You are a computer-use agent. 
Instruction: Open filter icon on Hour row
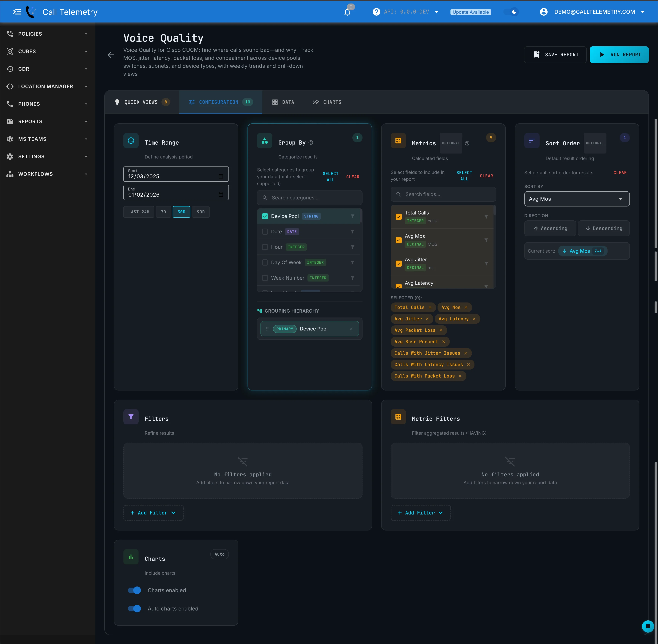point(352,247)
